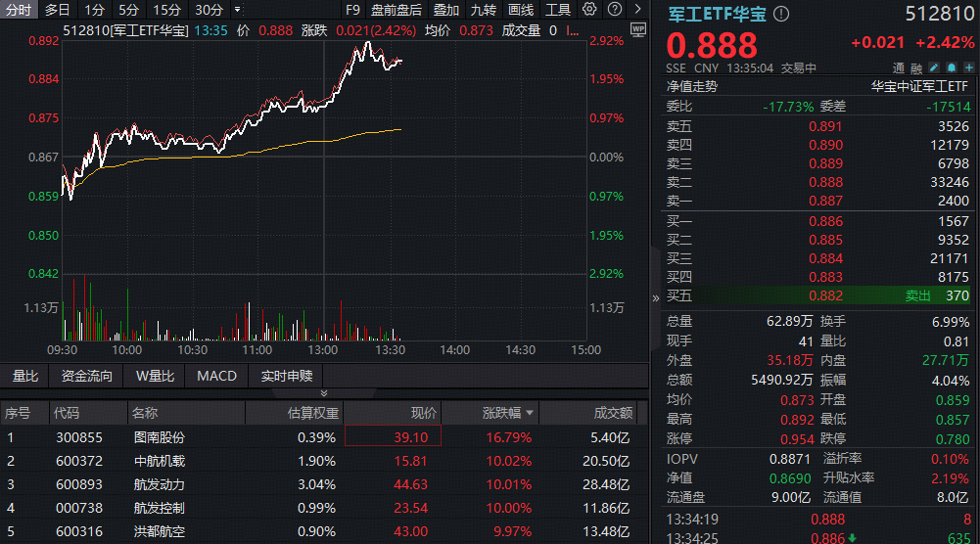Viewport: 980px width, 544px height.
Task: Toggle the 叠加 overlay option
Action: tap(446, 10)
